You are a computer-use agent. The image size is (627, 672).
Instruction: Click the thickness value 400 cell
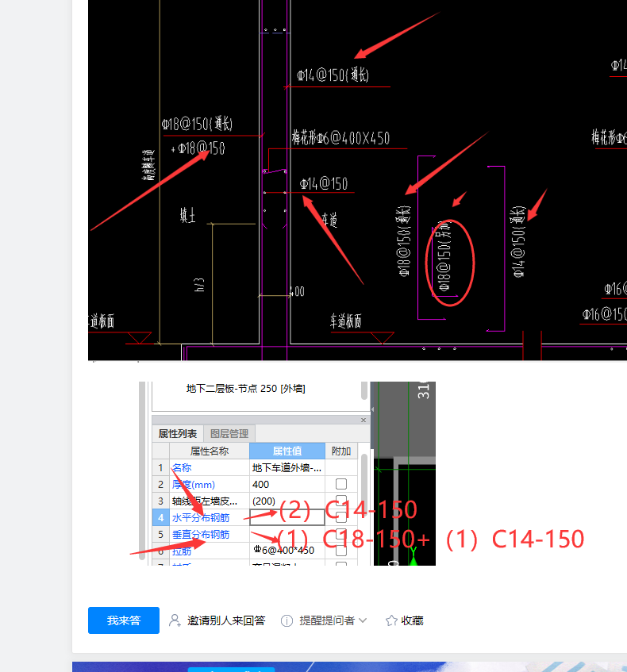[287, 484]
